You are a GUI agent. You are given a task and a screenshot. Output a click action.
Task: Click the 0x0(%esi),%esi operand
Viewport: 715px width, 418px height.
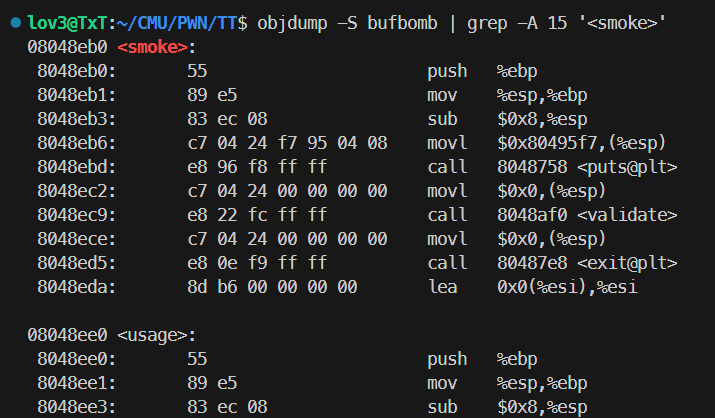coord(567,286)
